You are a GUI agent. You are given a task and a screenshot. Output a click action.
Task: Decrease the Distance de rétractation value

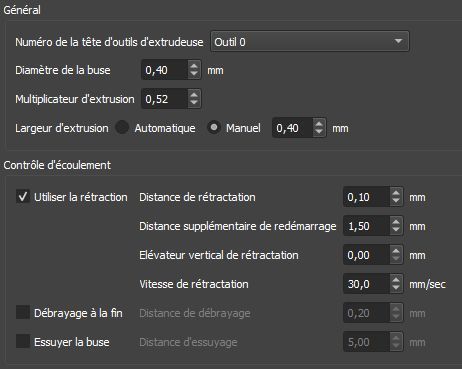point(396,201)
